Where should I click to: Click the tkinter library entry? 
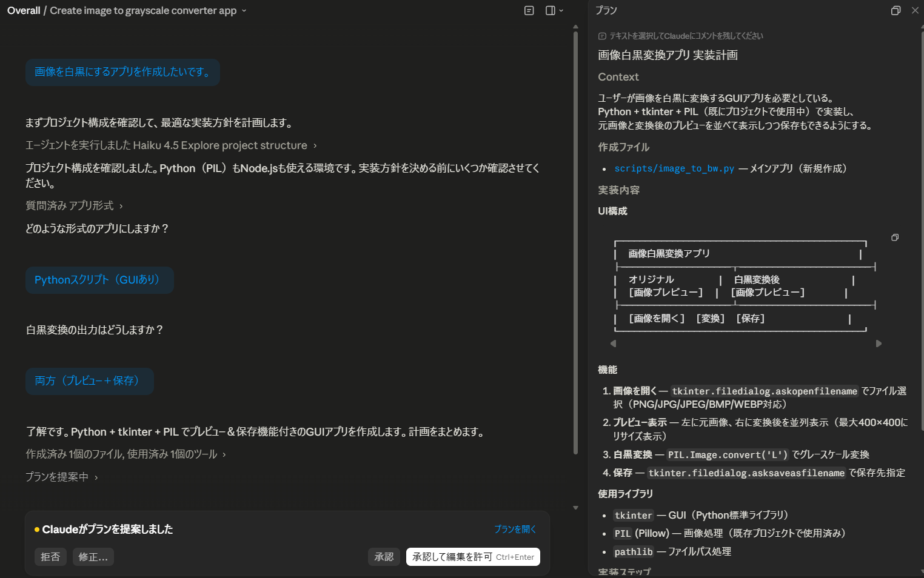tap(701, 516)
